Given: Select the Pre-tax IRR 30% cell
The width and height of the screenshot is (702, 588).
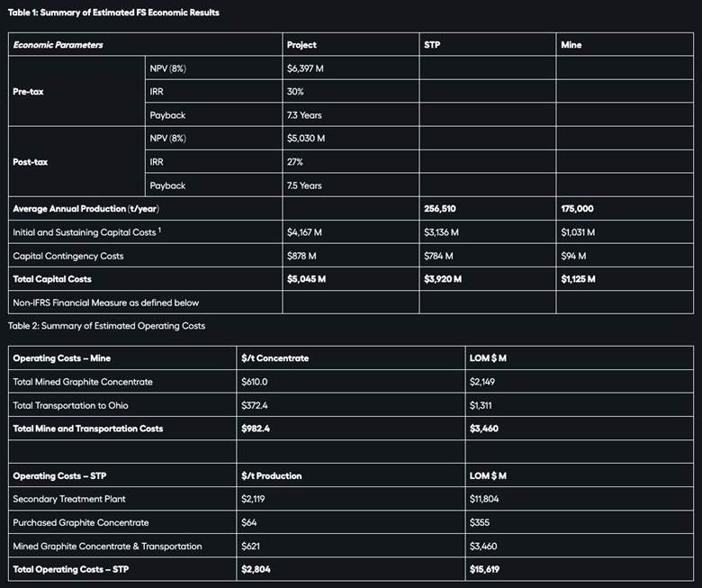Looking at the screenshot, I should pos(295,92).
